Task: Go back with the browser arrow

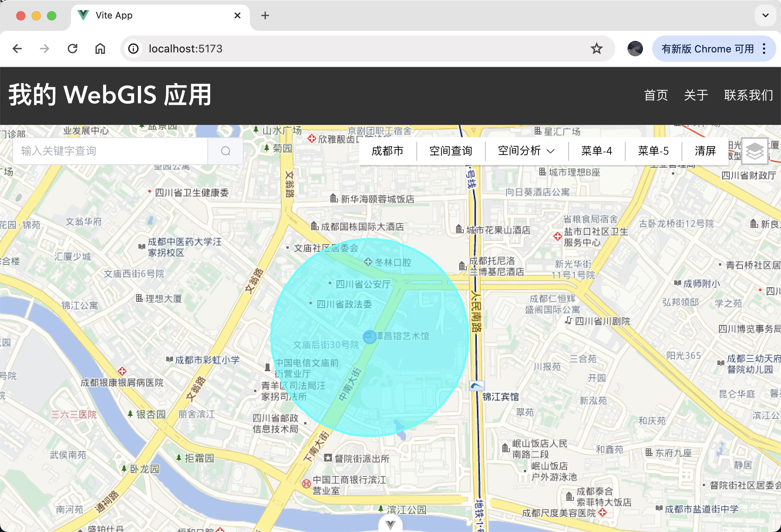Action: point(17,49)
